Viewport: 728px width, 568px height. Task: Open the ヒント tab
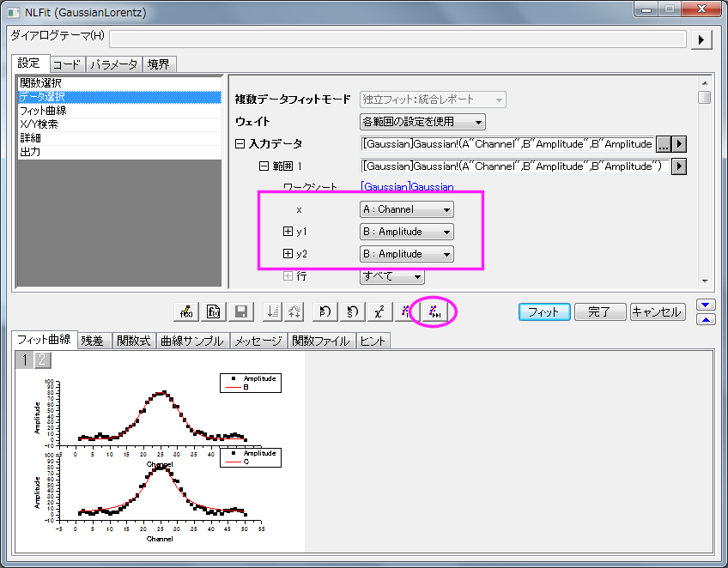[x=373, y=341]
